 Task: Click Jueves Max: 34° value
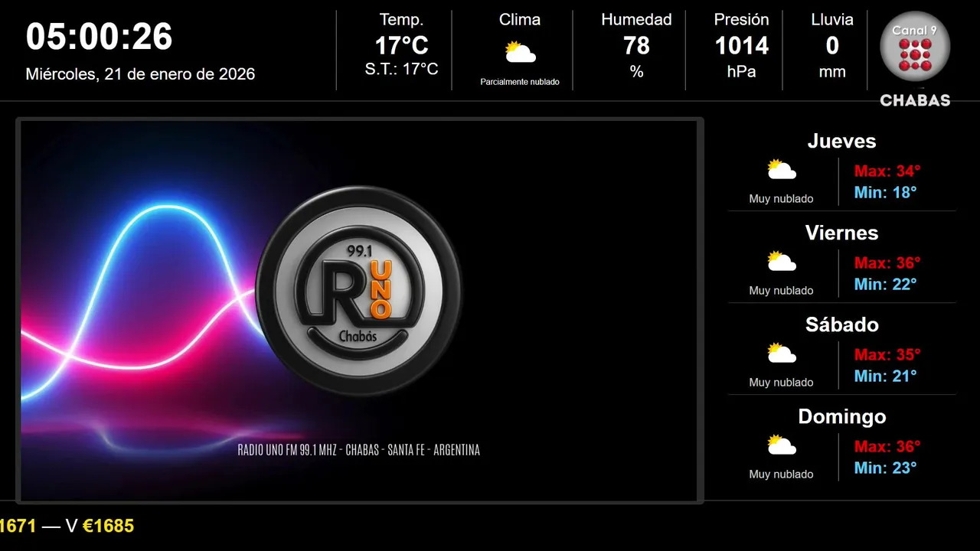(887, 171)
